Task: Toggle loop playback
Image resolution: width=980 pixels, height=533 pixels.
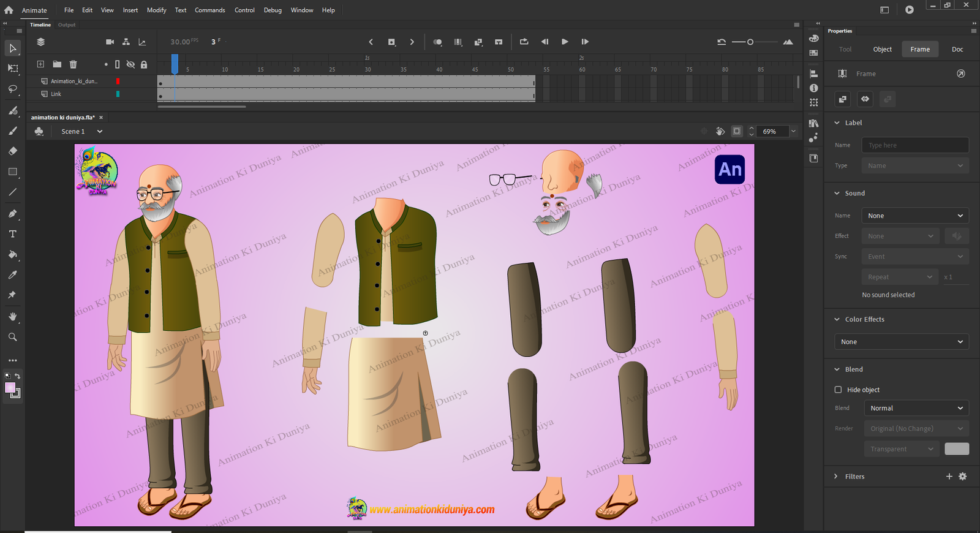Action: tap(524, 42)
